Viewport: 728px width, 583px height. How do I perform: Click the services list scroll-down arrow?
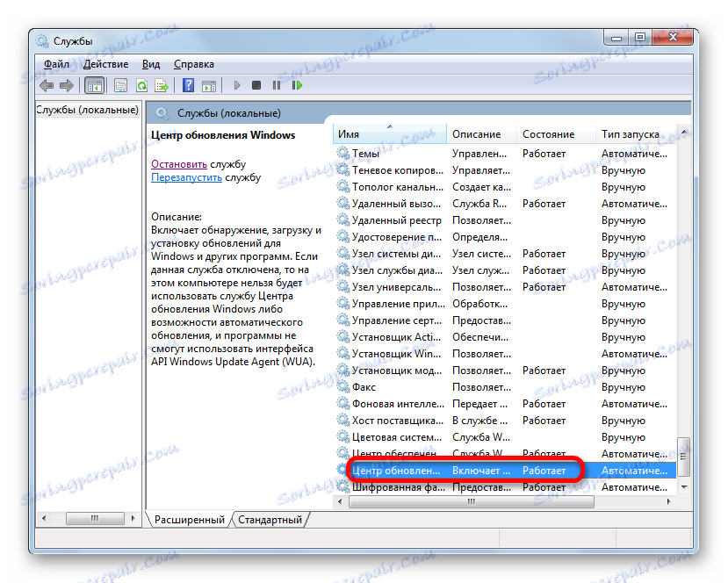pos(684,487)
